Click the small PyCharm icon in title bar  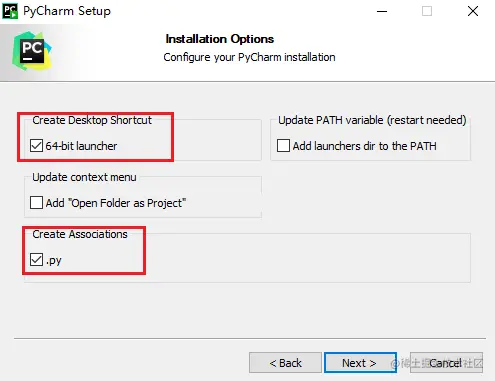coord(10,11)
